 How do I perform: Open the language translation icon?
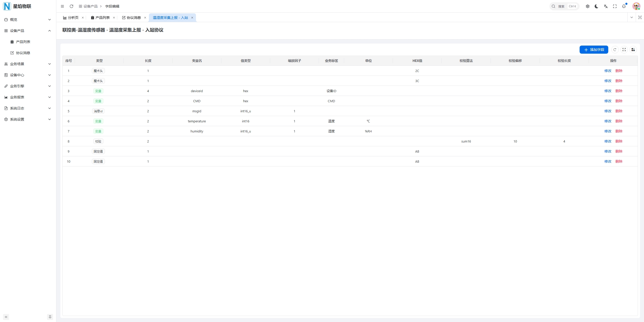pyautogui.click(x=606, y=6)
